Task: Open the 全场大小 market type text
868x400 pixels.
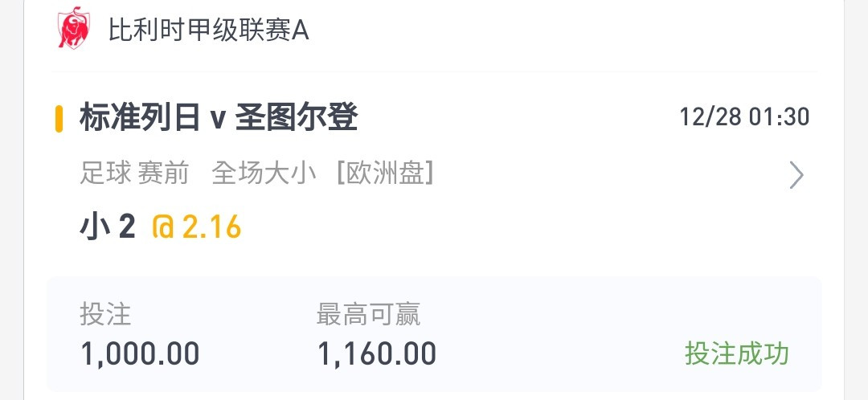Action: pos(264,173)
